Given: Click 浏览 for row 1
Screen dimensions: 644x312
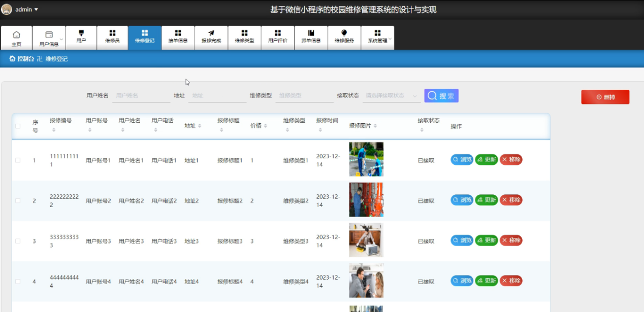Looking at the screenshot, I should click(x=462, y=159).
